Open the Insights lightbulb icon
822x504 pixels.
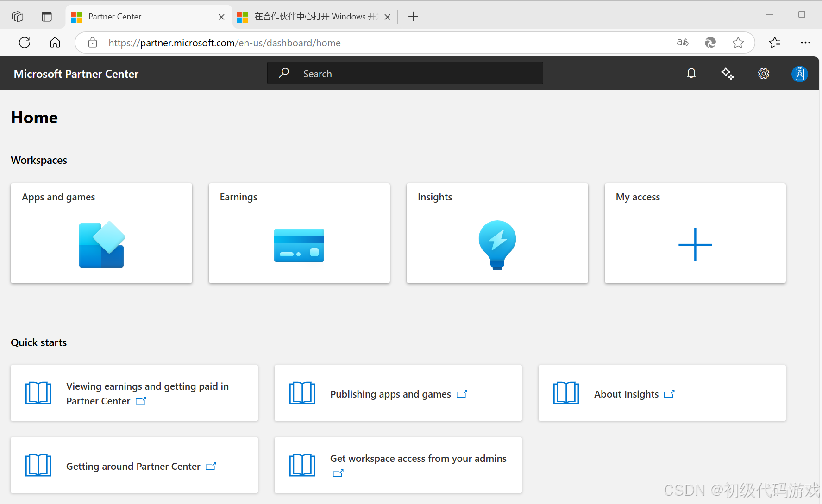[497, 245]
